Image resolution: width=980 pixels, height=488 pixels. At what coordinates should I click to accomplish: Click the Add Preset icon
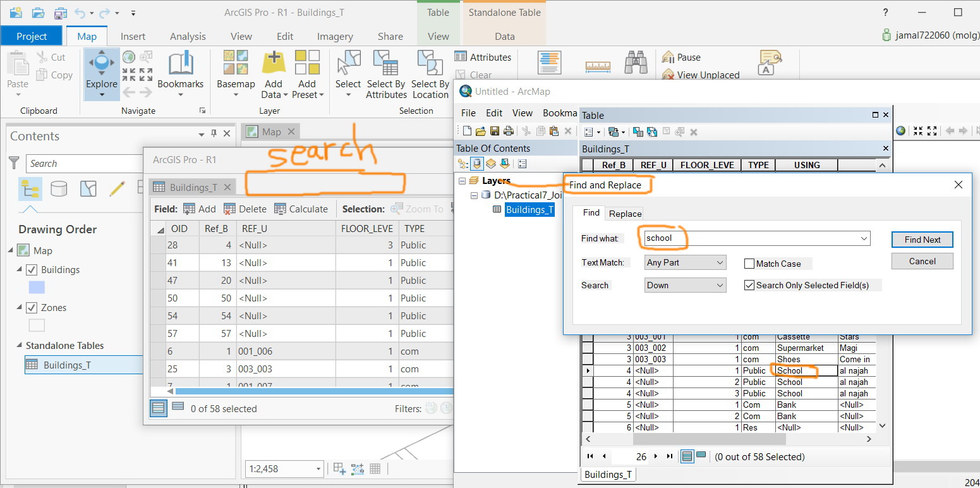tap(307, 63)
